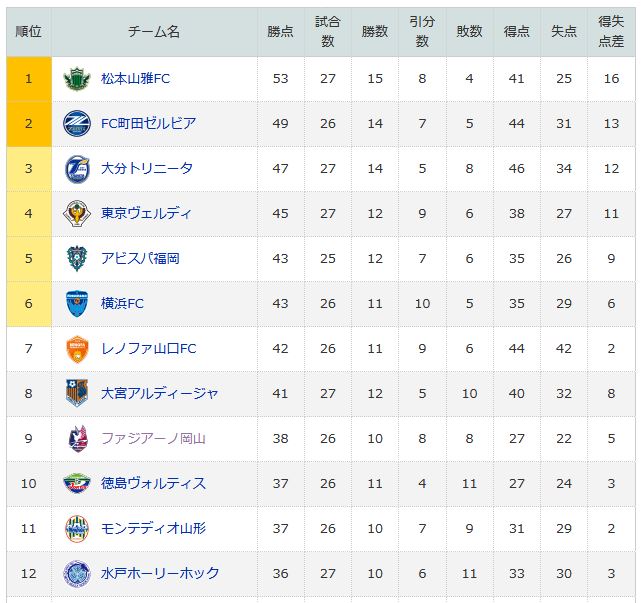Open the visited ファジアーノ岡山 link
Viewport: 643px width, 603px height.
point(153,438)
